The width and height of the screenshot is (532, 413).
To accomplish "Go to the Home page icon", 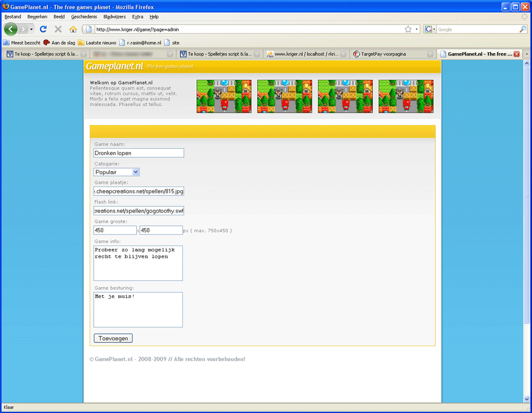I will (73, 29).
